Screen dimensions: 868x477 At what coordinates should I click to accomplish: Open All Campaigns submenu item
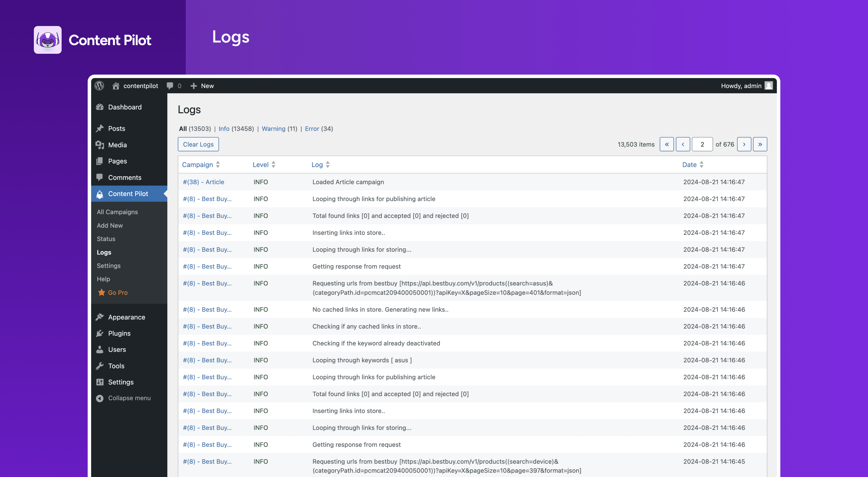(117, 212)
